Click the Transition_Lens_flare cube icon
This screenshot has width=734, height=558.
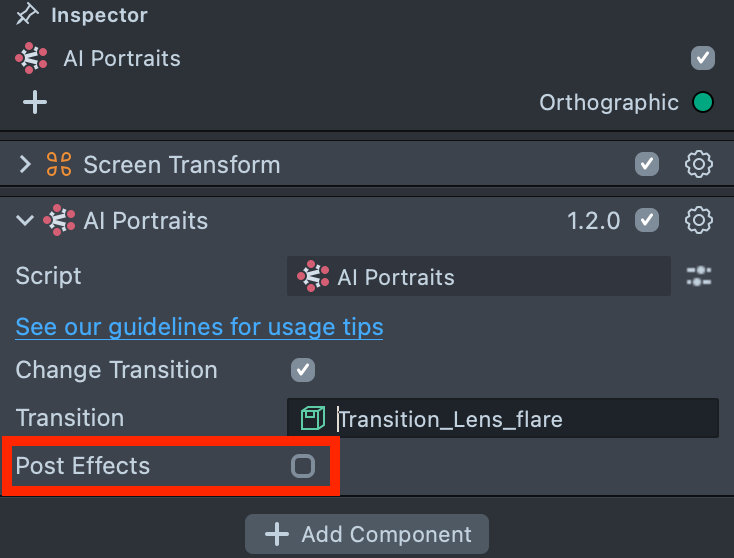point(313,418)
